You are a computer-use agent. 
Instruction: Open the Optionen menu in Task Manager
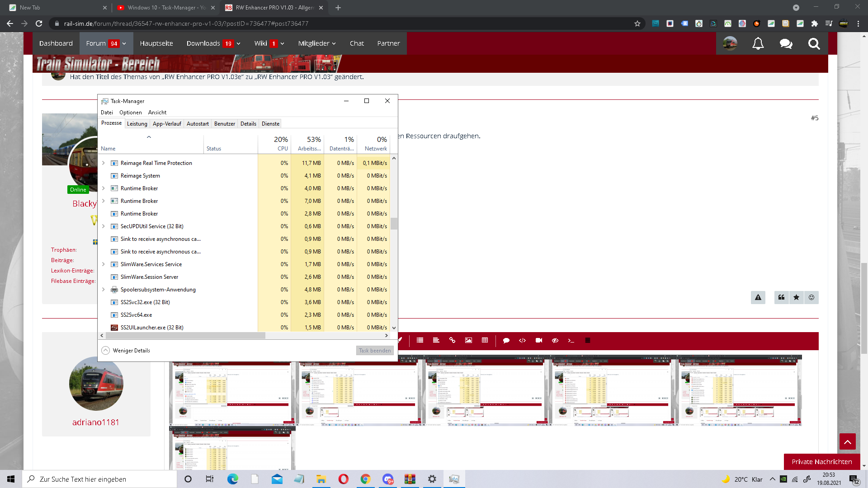[x=130, y=113]
